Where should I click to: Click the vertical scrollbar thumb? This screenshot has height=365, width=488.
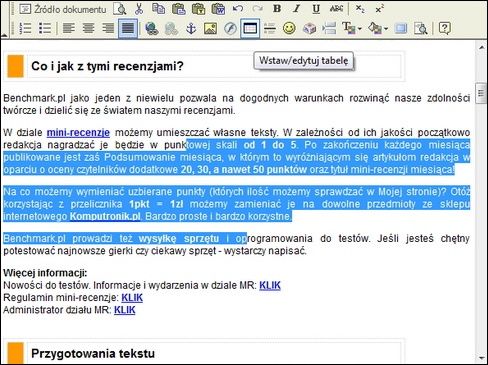(481, 93)
